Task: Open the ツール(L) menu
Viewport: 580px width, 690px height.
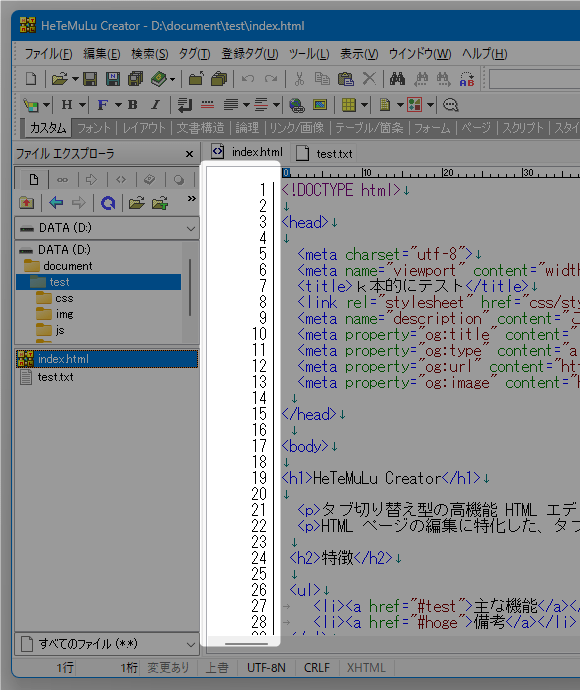Action: pyautogui.click(x=309, y=54)
